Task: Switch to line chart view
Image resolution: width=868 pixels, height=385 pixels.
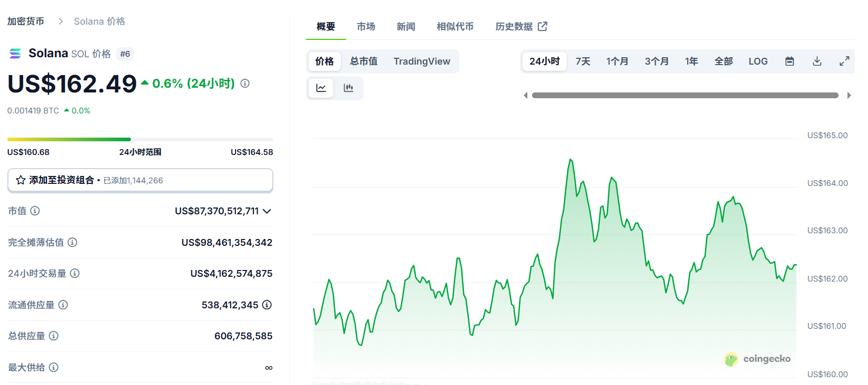Action: [321, 88]
